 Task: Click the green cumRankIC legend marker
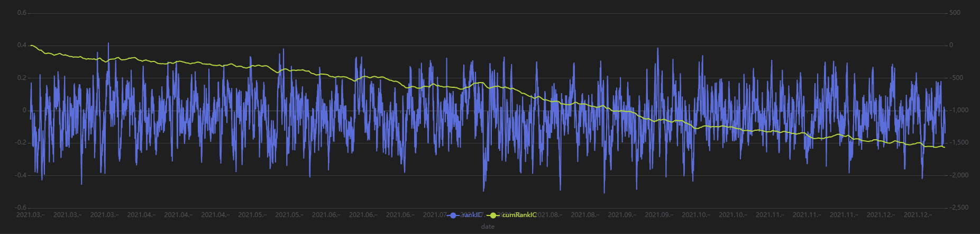click(493, 215)
